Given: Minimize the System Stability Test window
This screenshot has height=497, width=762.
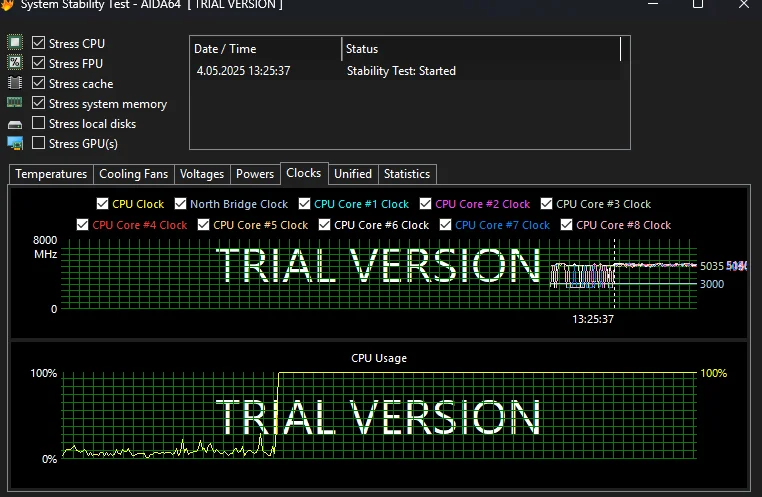Looking at the screenshot, I should tap(653, 4).
